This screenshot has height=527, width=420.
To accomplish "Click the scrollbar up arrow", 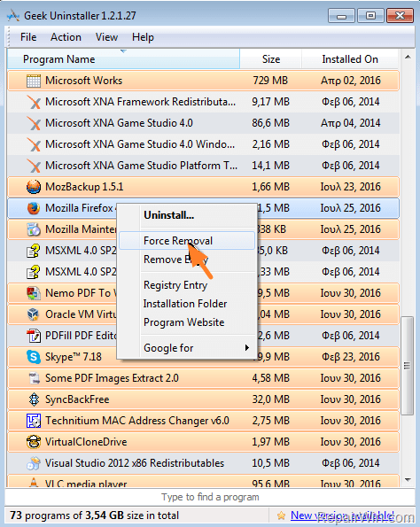I will (408, 58).
